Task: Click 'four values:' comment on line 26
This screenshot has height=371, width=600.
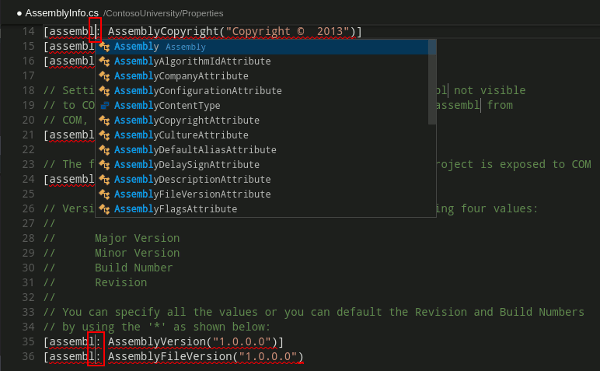Action: pos(499,209)
